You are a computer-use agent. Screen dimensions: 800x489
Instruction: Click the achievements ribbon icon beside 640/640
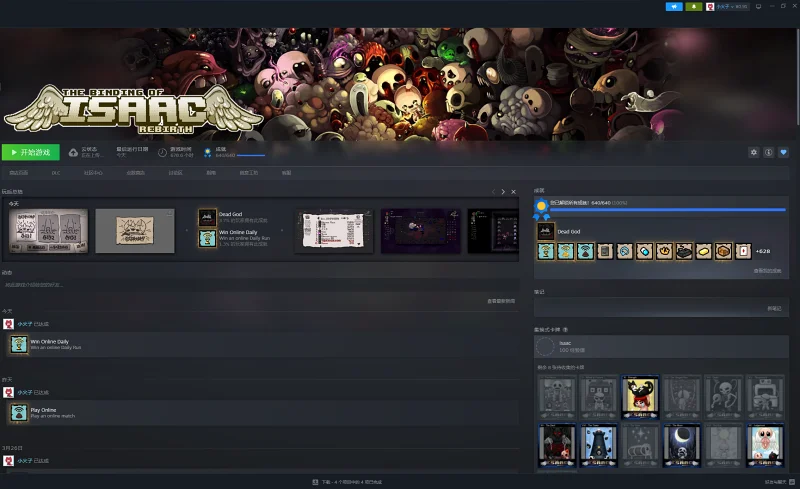(x=208, y=153)
